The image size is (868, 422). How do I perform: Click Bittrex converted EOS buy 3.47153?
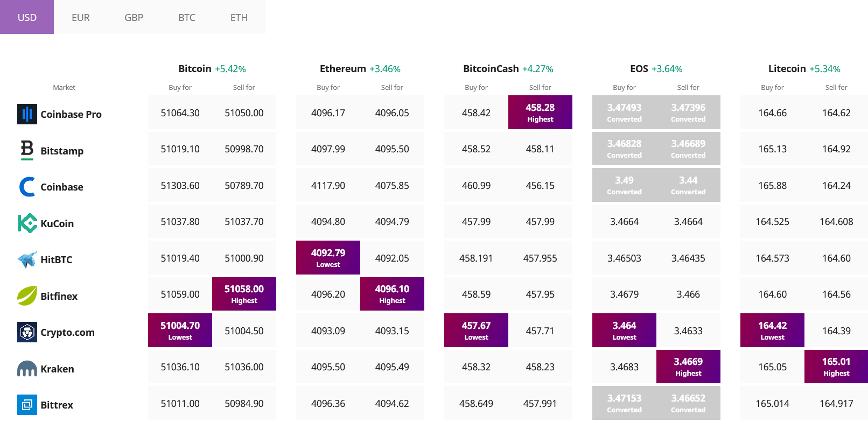[624, 403]
